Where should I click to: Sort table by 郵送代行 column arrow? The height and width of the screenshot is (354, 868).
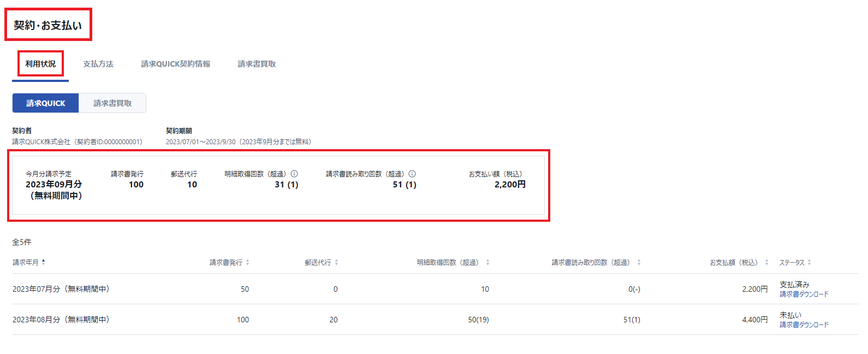pyautogui.click(x=336, y=262)
